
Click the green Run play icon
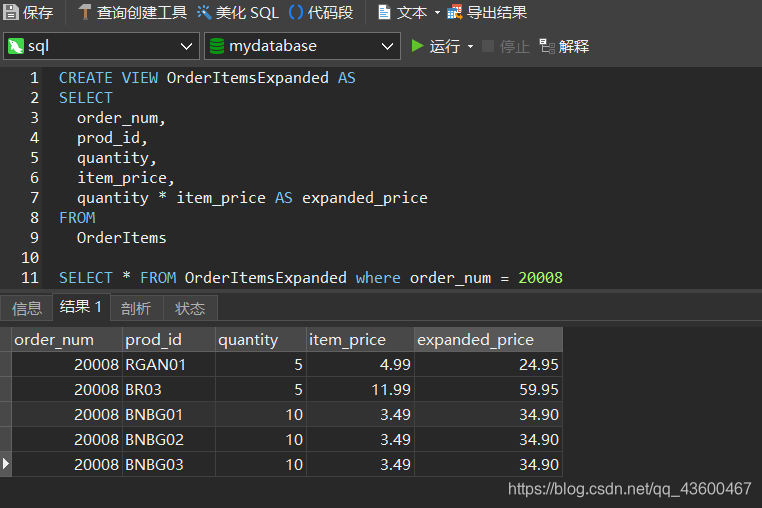tap(417, 46)
